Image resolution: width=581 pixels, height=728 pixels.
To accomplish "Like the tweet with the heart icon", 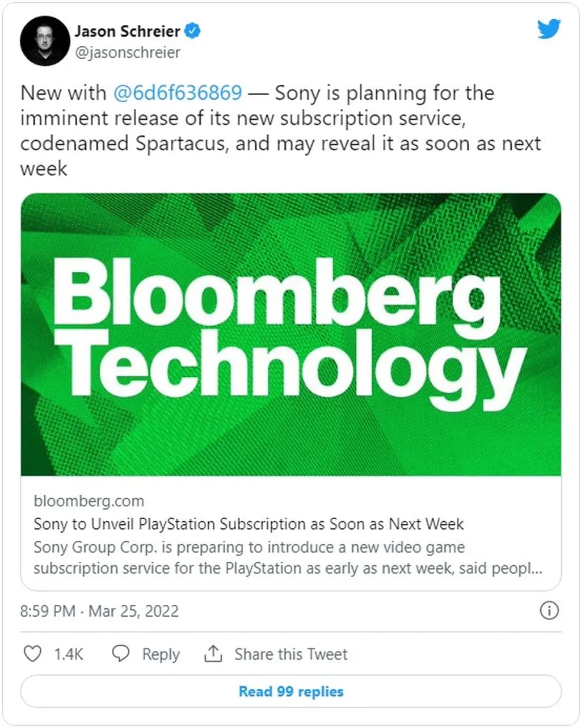I will 32,654.
